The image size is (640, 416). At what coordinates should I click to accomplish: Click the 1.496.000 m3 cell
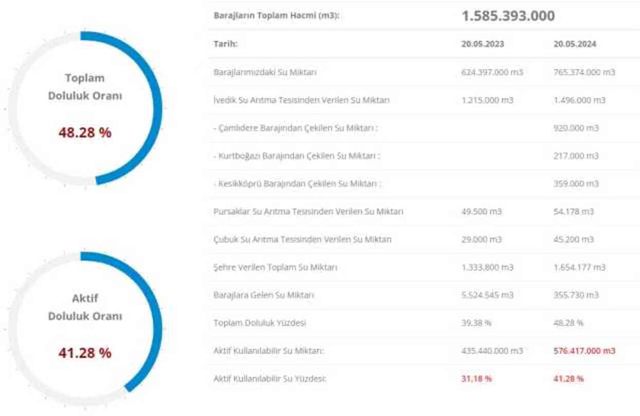(579, 100)
